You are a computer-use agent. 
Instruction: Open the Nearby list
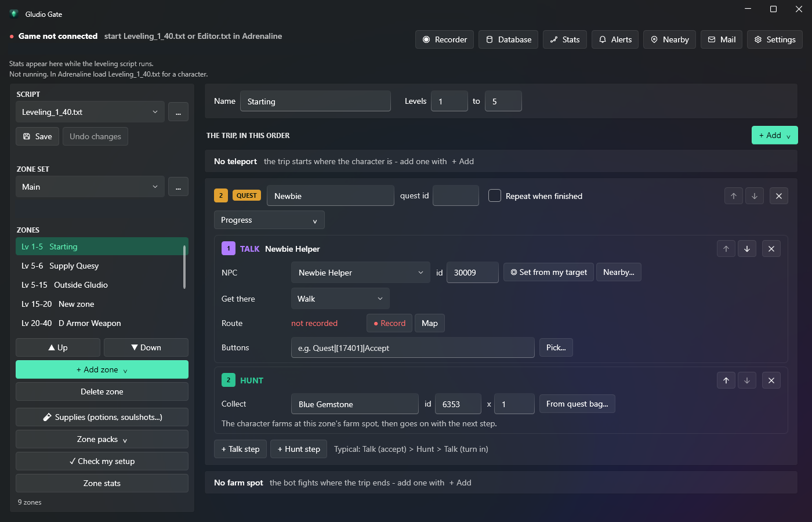pyautogui.click(x=669, y=39)
